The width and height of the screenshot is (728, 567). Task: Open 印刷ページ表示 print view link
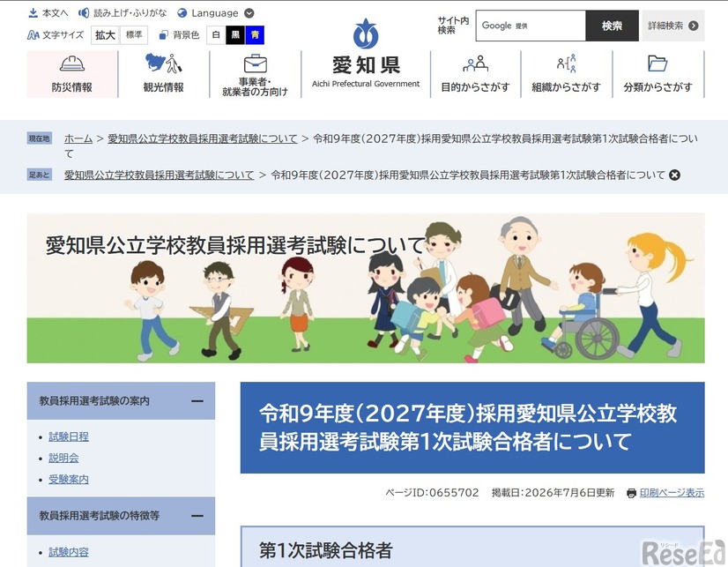click(672, 493)
